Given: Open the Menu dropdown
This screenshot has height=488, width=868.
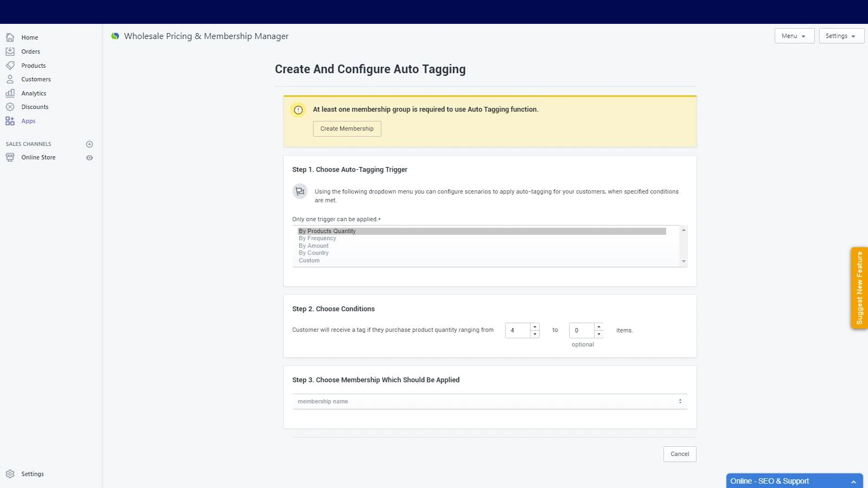Looking at the screenshot, I should 794,36.
